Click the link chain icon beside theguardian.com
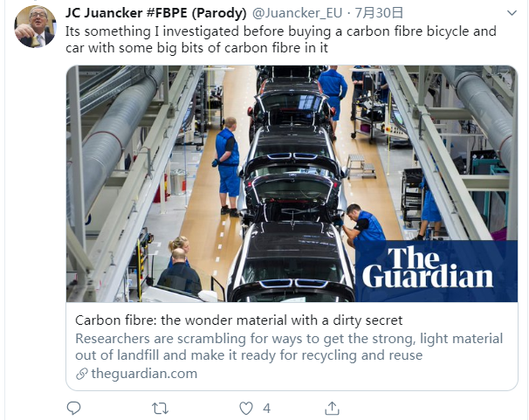 [82, 374]
